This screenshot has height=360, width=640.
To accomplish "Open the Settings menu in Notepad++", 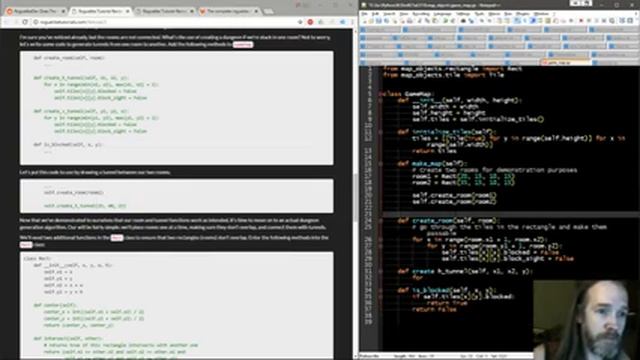I will click(463, 13).
